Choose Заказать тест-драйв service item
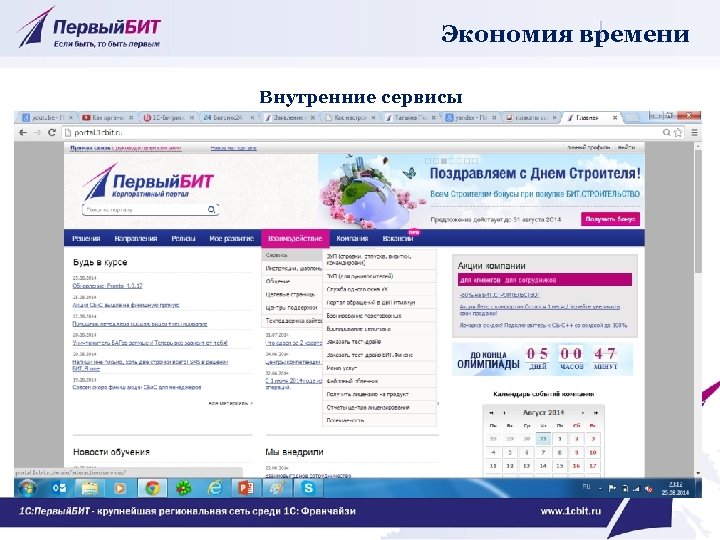Viewport: 720px width, 540px height. pos(379,342)
